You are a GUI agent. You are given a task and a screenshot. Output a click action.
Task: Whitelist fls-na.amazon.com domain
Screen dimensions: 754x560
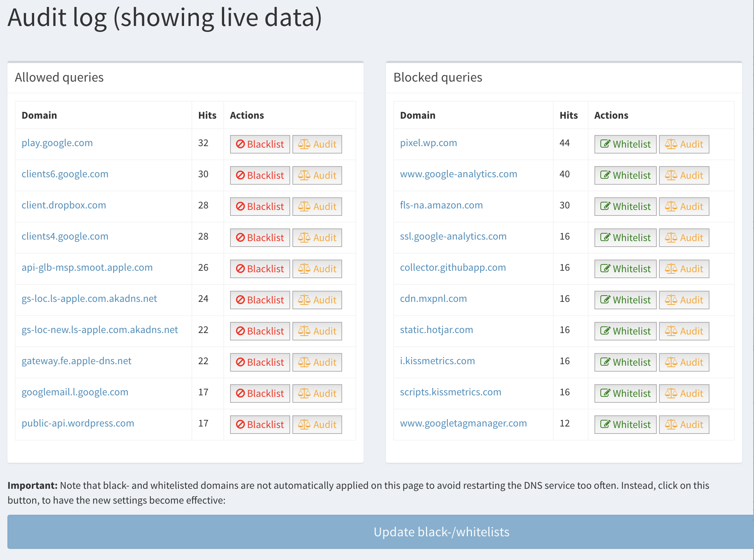tap(625, 207)
